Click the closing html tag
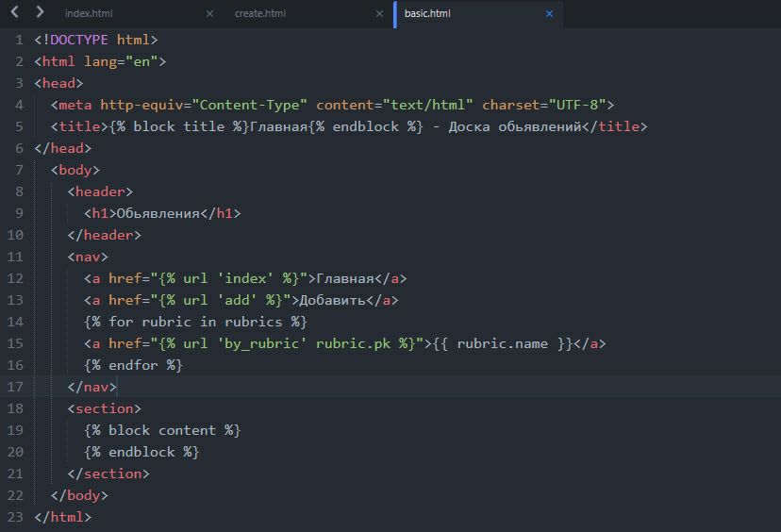Screen dimensions: 781x532 (x=63, y=517)
